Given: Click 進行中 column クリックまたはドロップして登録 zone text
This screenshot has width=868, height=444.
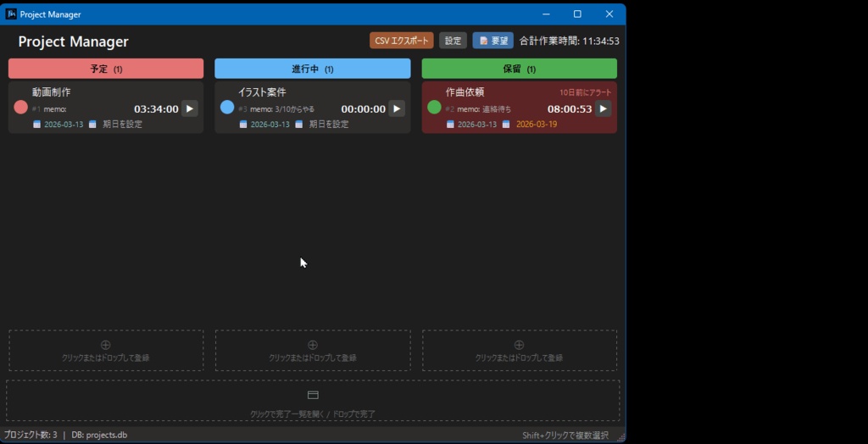Looking at the screenshot, I should point(313,358).
